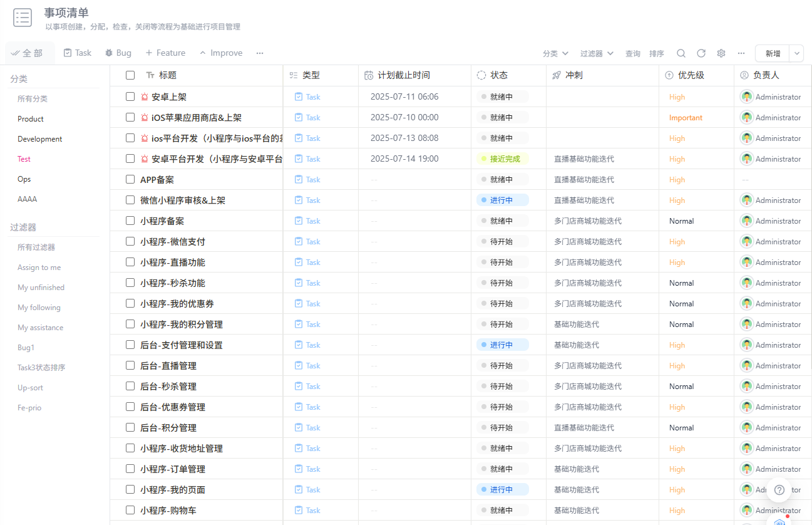Click the 状态 column dashed circle icon
Screen dimensions: 812x525
(481, 75)
